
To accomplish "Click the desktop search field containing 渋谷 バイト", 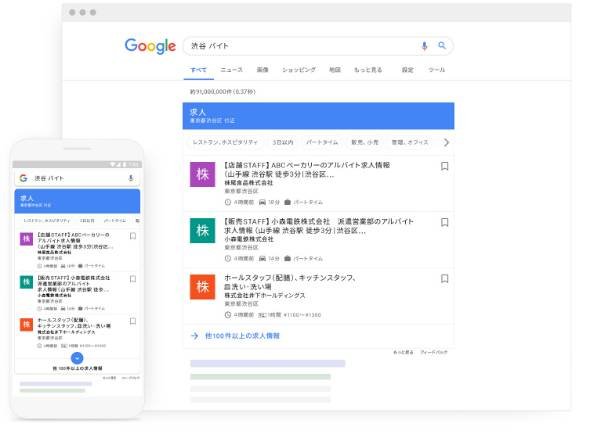I will (x=318, y=46).
